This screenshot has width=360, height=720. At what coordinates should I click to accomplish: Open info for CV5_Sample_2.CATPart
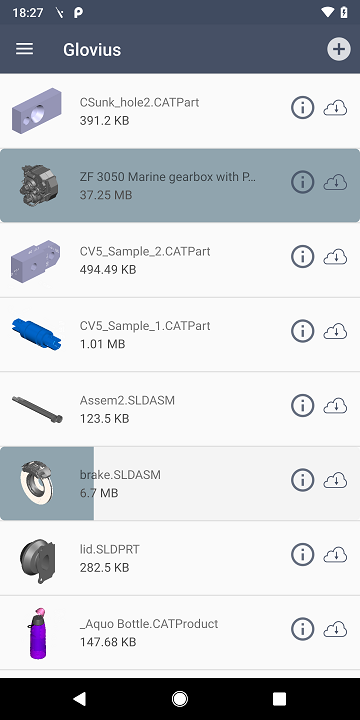pos(303,257)
